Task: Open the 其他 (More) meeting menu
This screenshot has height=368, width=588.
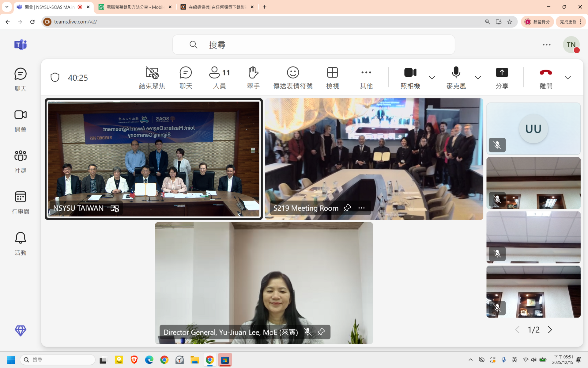Action: pyautogui.click(x=366, y=77)
